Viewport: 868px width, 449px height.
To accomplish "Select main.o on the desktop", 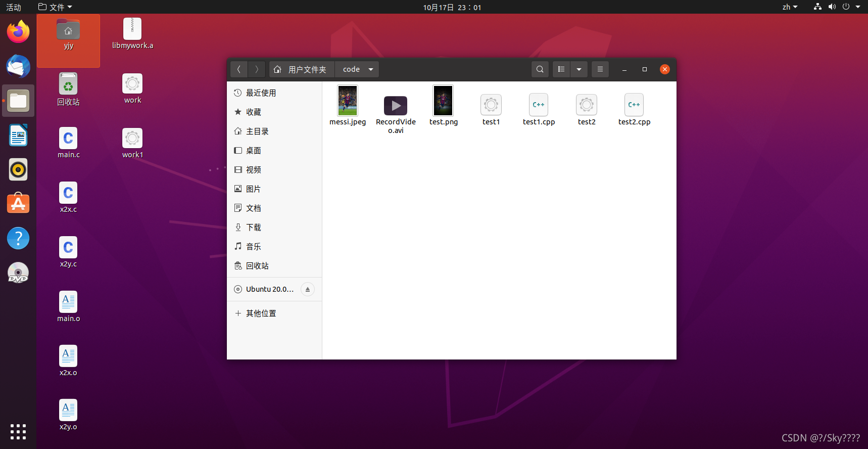I will 68,307.
